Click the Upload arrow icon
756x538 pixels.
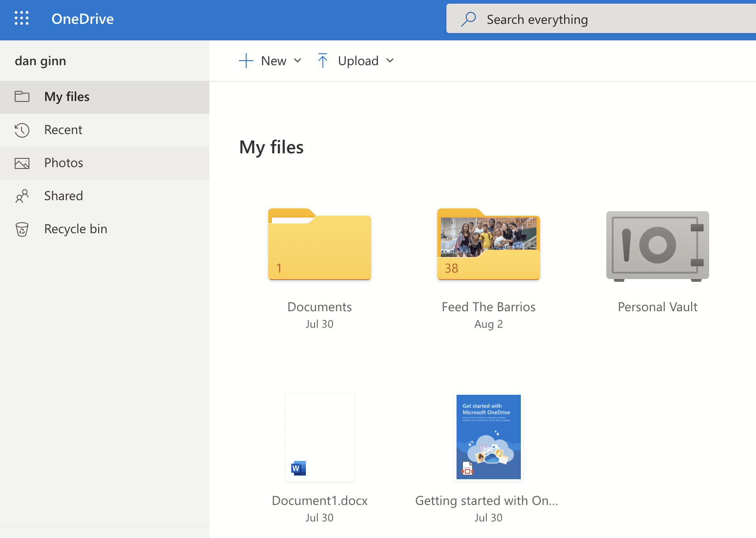click(323, 60)
